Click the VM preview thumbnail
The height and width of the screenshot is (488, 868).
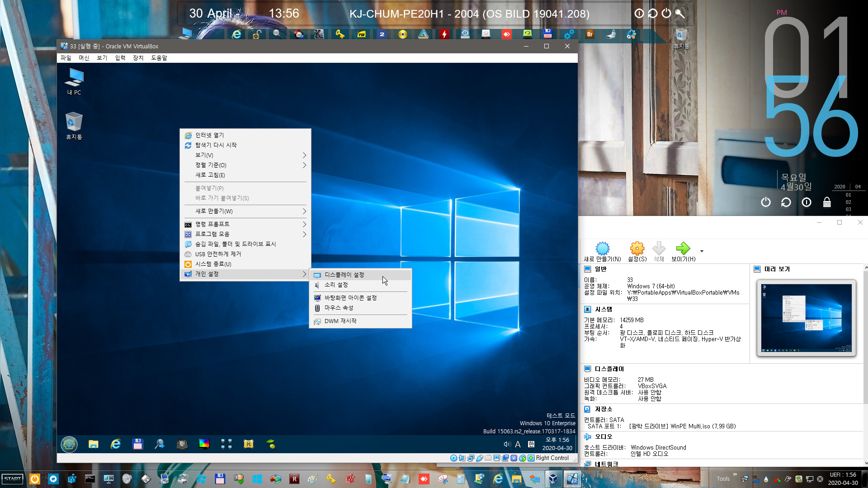click(x=806, y=318)
